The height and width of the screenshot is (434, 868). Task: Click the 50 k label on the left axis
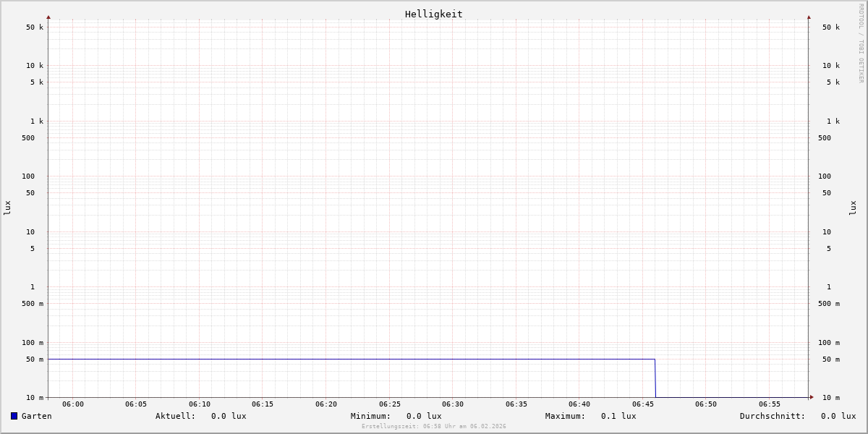(35, 27)
